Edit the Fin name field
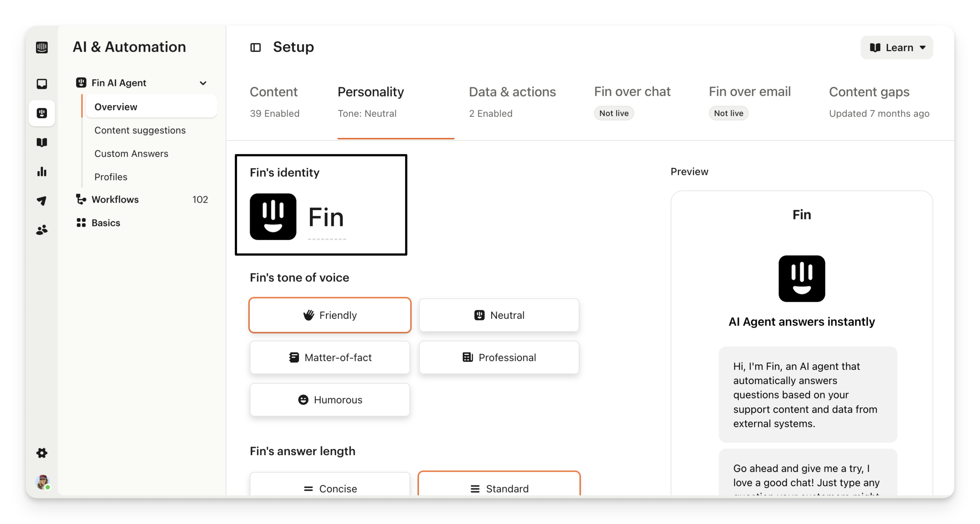This screenshot has width=980, height=524. click(x=326, y=217)
